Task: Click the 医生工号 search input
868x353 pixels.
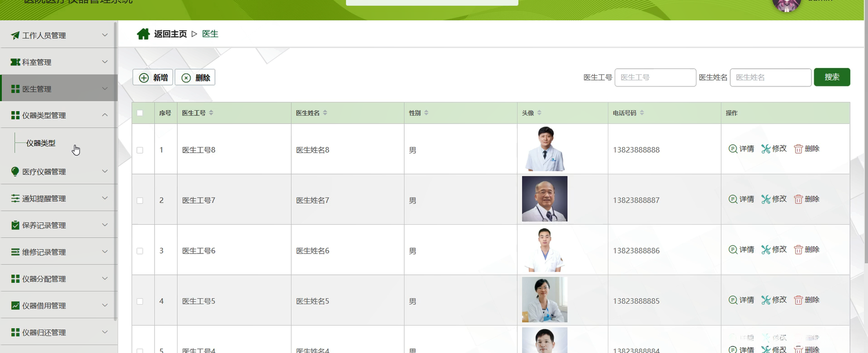Action: point(655,78)
